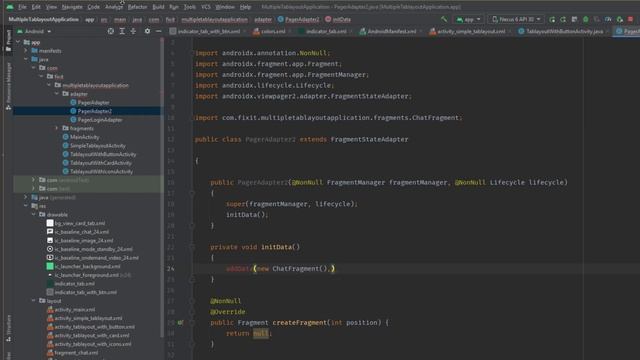Select ic_baseline_chat_24.xml drawable
Viewport: 640px width, 360px height.
click(x=82, y=232)
